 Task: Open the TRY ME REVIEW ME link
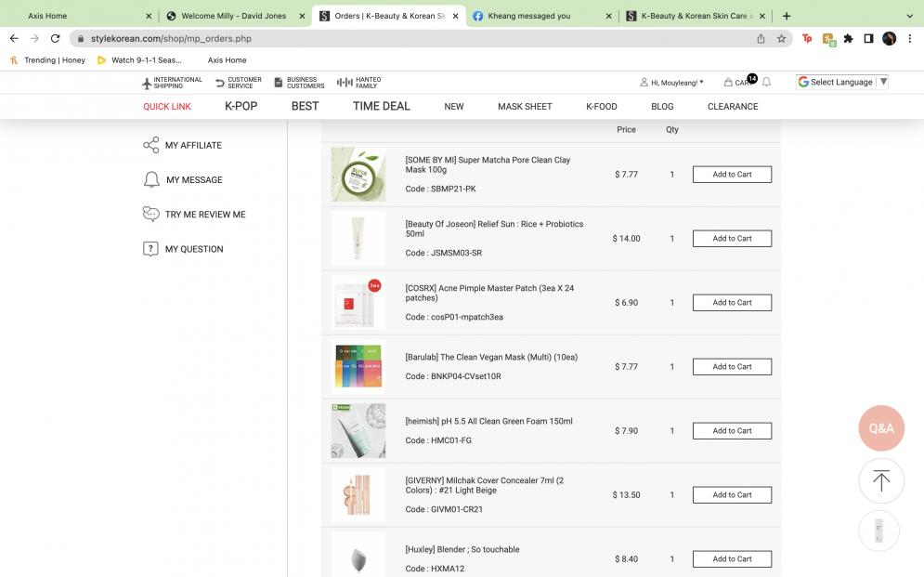[205, 215]
